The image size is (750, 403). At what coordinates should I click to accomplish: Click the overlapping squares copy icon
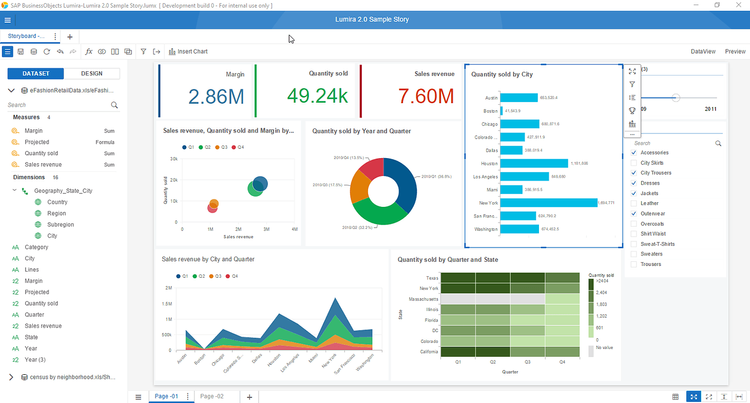(128, 52)
